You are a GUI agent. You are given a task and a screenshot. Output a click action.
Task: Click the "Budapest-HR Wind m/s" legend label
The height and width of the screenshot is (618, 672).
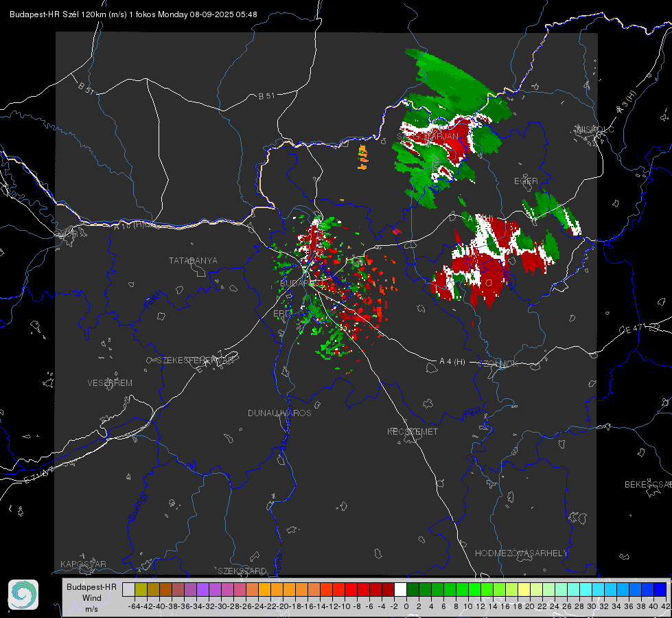tap(92, 598)
